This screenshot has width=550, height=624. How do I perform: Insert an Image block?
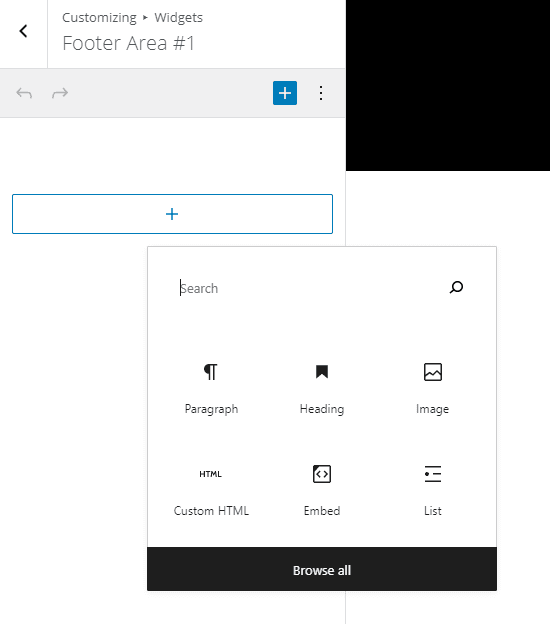click(433, 388)
